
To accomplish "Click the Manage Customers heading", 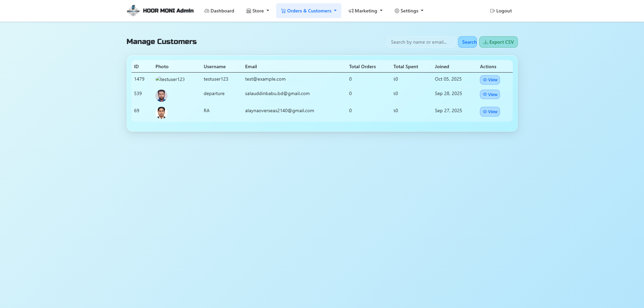I will click(x=161, y=42).
